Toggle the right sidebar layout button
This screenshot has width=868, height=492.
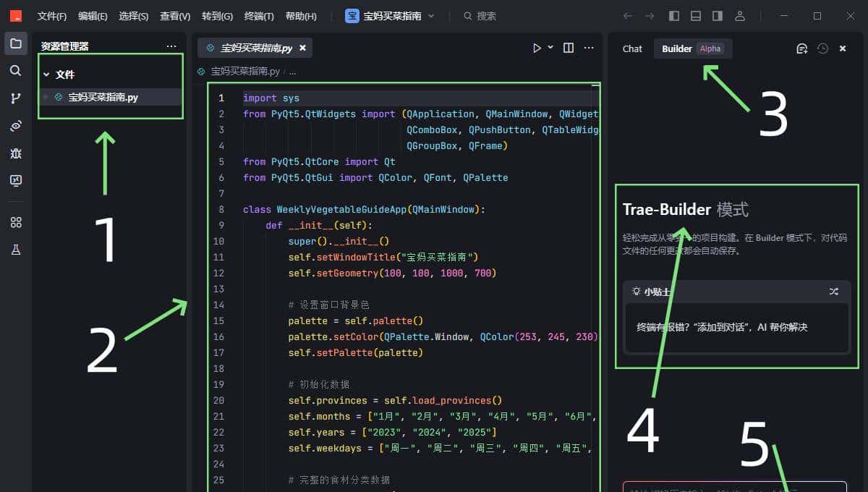coord(717,16)
